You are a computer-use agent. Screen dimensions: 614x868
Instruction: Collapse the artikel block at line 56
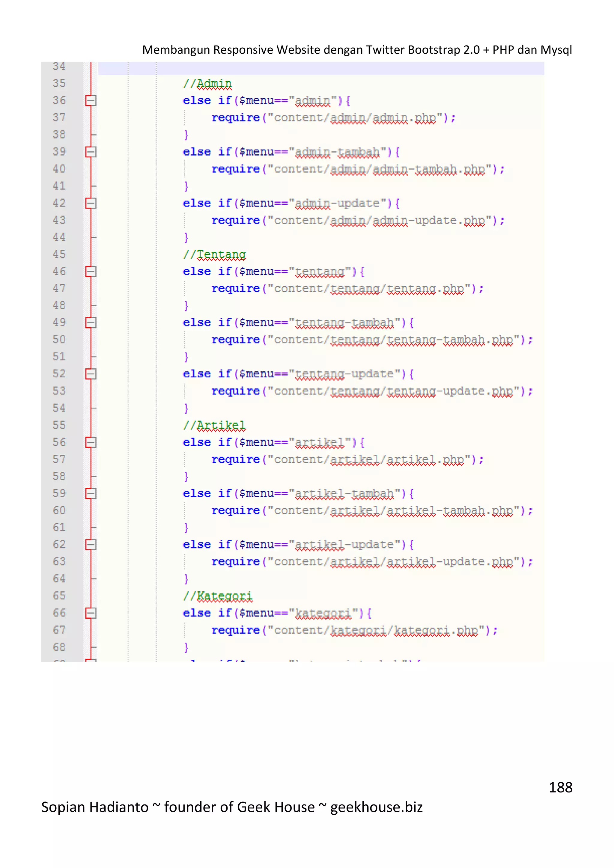click(x=91, y=442)
